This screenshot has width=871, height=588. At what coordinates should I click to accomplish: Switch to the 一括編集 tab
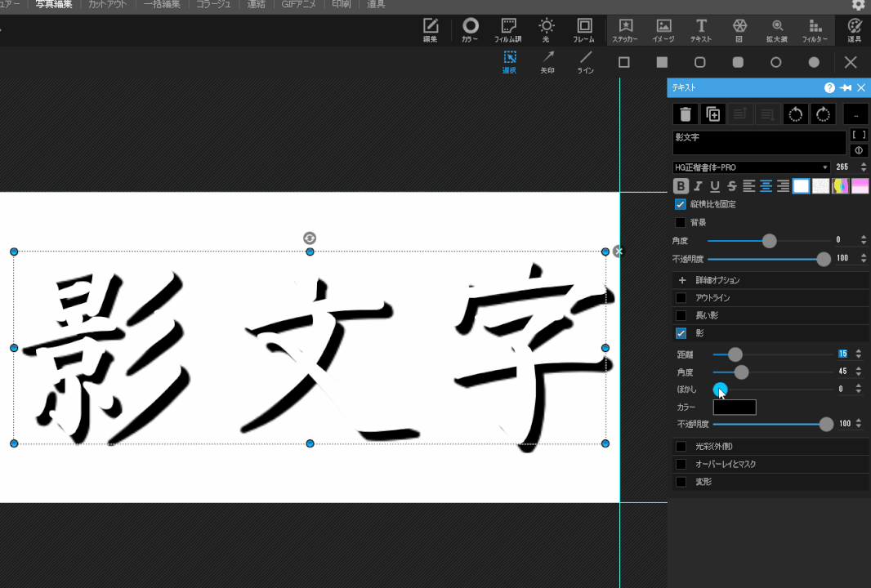tap(162, 4)
